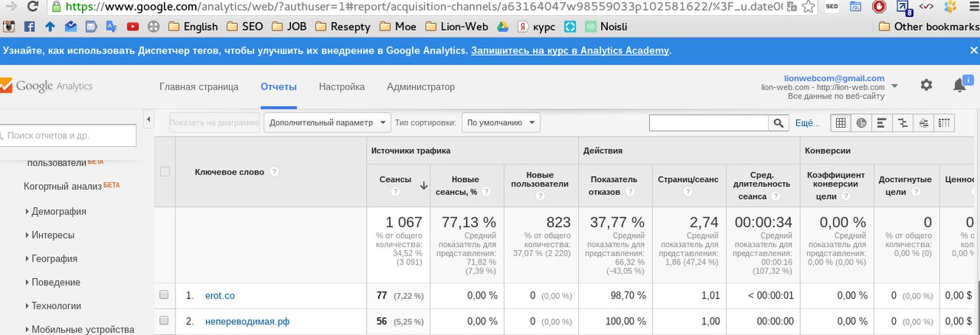Open the pivot table view icon
Image resolution: width=980 pixels, height=335 pixels.
(945, 122)
